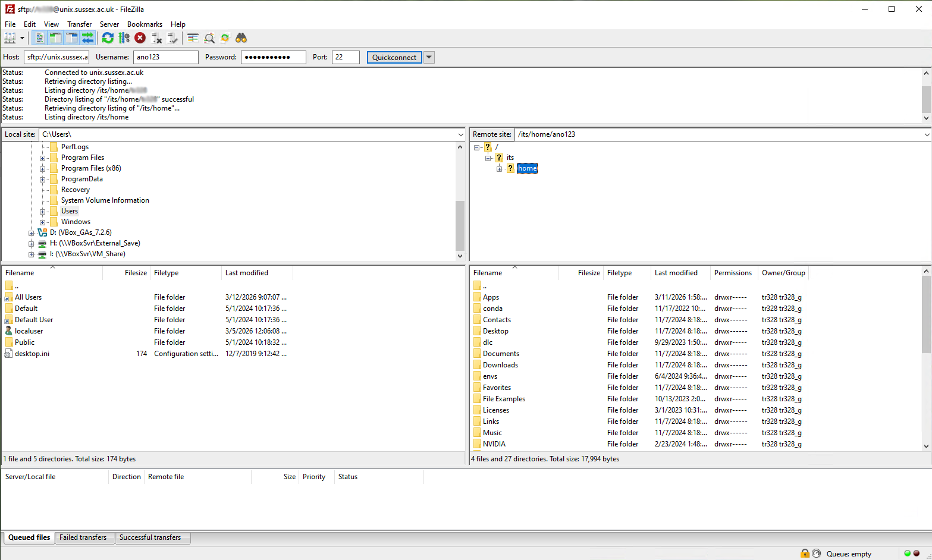This screenshot has width=932, height=560.
Task: Open the Bookmarks menu
Action: [x=145, y=24]
